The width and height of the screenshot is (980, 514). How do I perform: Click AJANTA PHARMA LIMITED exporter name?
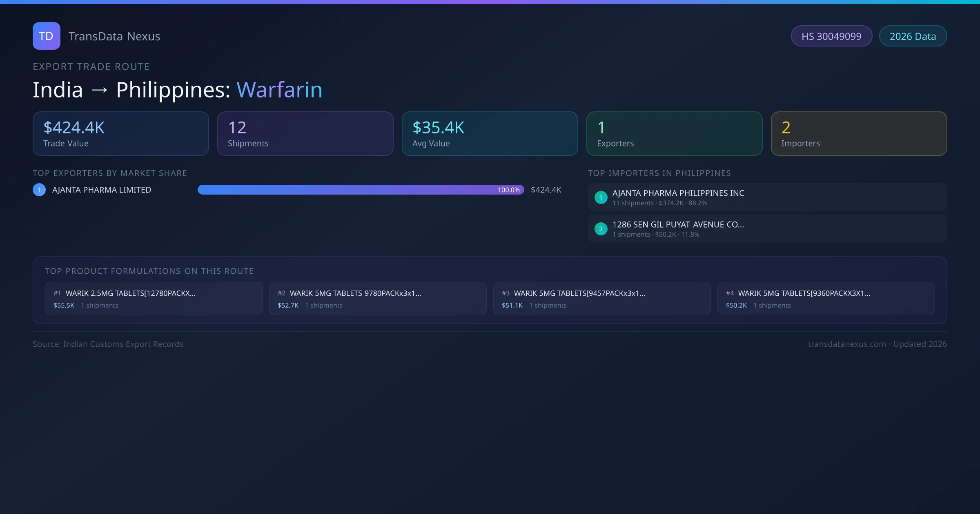(102, 190)
